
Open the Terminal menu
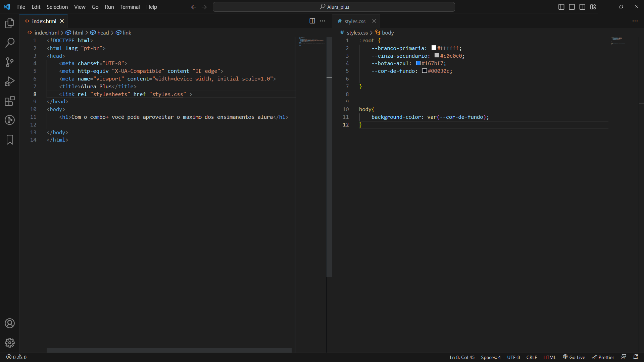point(130,7)
